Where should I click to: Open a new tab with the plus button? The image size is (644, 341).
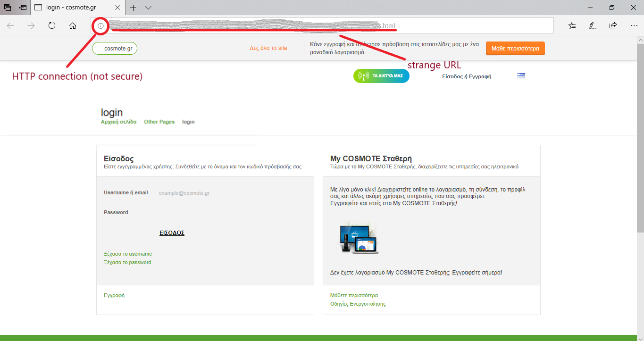point(134,8)
